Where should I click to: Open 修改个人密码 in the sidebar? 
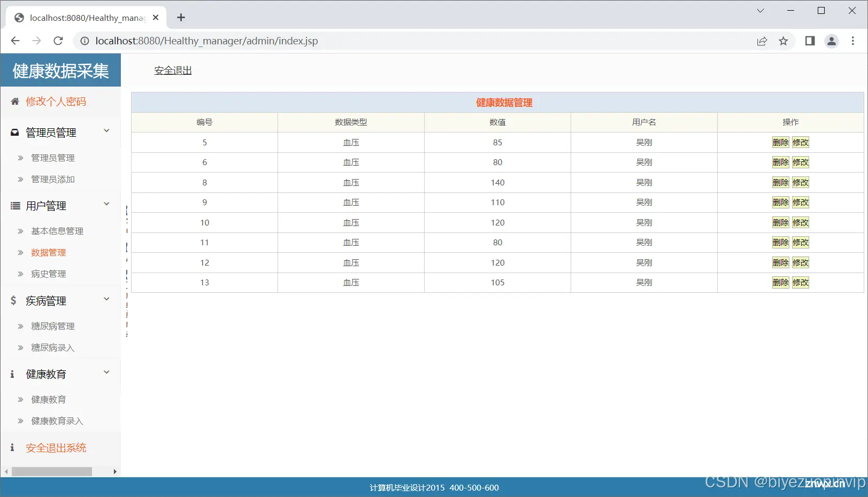(56, 102)
